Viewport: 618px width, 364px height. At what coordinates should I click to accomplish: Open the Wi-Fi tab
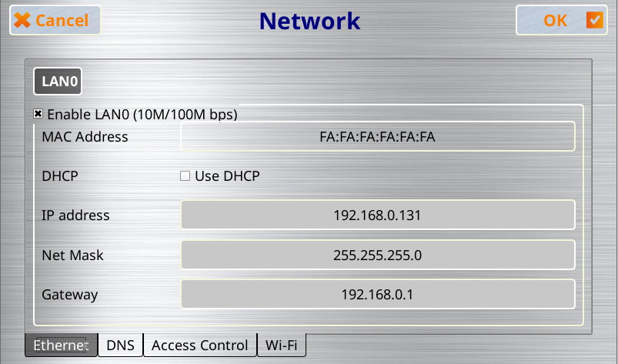[x=282, y=345]
